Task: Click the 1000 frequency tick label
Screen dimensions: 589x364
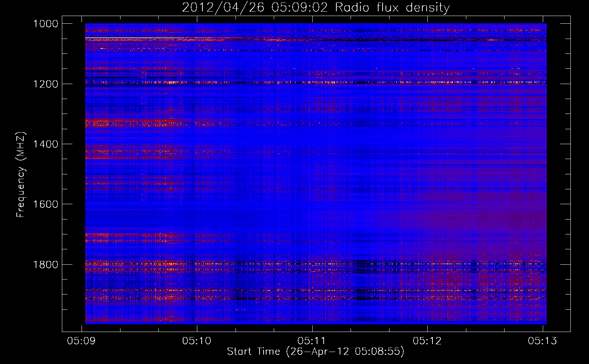Action: (46, 24)
